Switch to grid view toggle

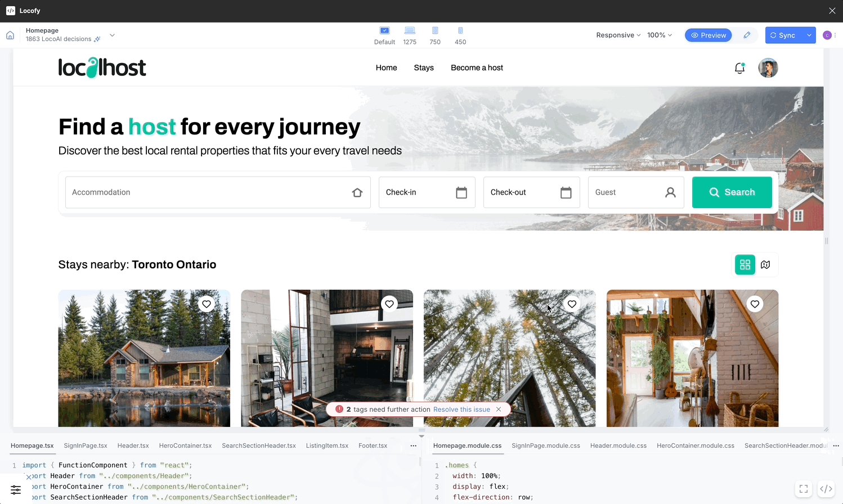coord(745,264)
